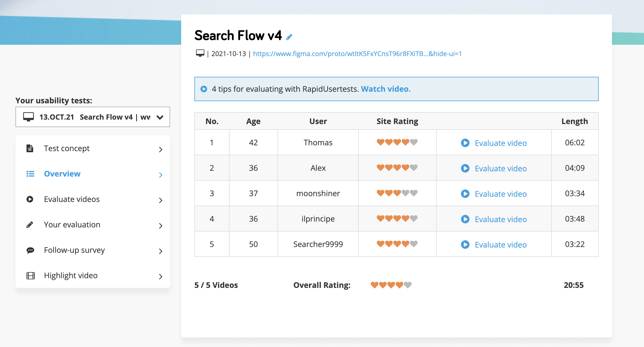Select the Overview menu item
The image size is (644, 347).
(62, 174)
